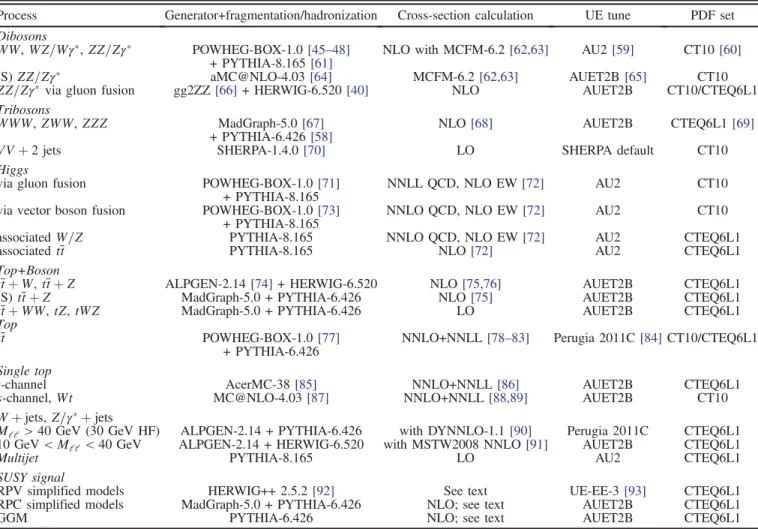
Task: Open citation [69] after CTEQ6L1
Action: (x=743, y=123)
